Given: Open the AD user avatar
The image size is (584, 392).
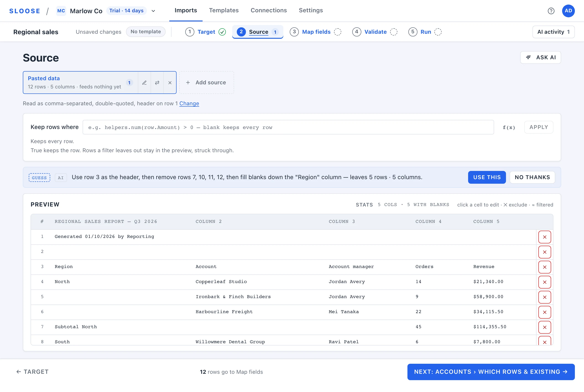Looking at the screenshot, I should (568, 11).
